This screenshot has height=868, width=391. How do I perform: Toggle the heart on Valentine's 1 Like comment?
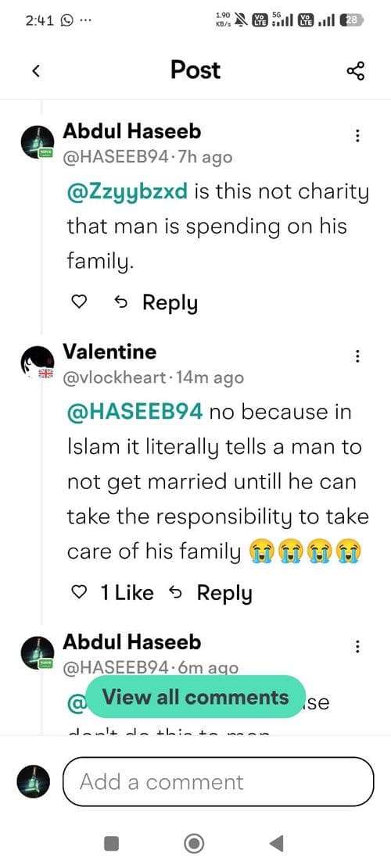pos(81,593)
